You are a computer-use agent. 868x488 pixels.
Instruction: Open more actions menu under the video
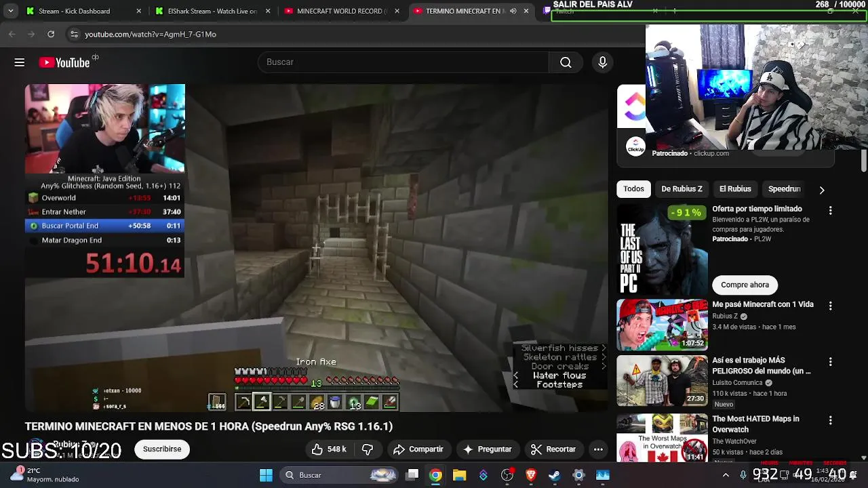coord(598,449)
